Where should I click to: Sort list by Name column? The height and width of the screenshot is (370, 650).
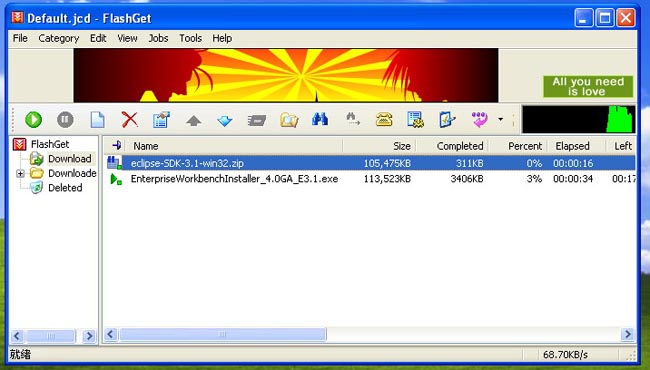click(x=234, y=146)
